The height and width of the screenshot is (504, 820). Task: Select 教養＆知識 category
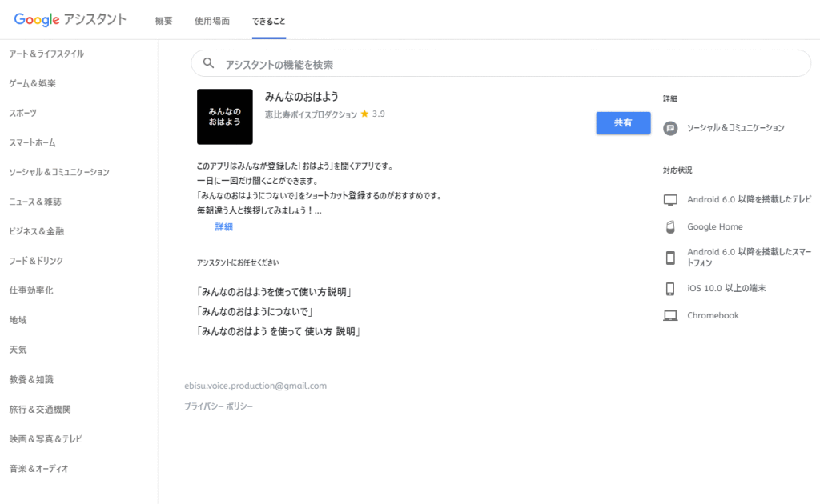point(31,380)
